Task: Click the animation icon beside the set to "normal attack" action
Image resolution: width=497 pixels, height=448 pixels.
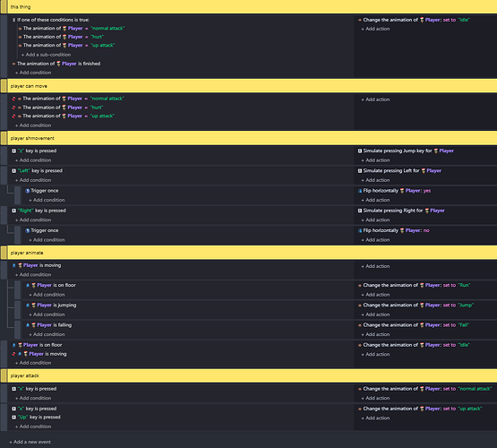Action: [360, 389]
